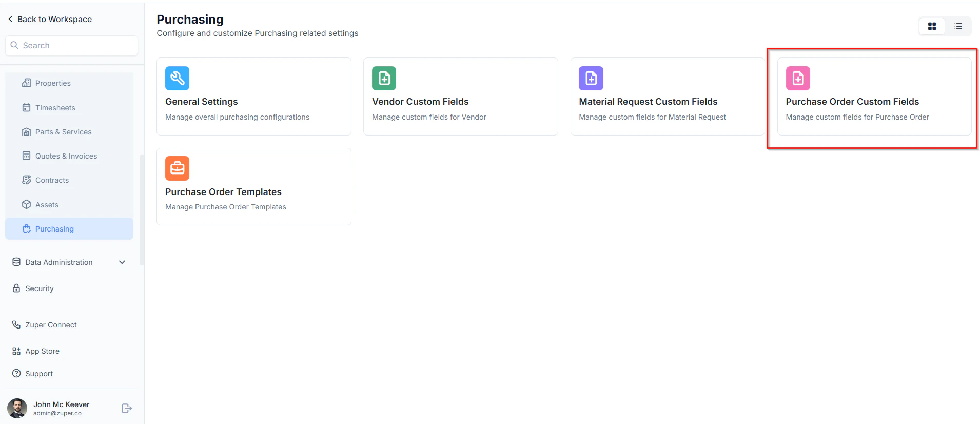This screenshot has height=424, width=980.
Task: Open the Zuper Connect link
Action: point(51,325)
